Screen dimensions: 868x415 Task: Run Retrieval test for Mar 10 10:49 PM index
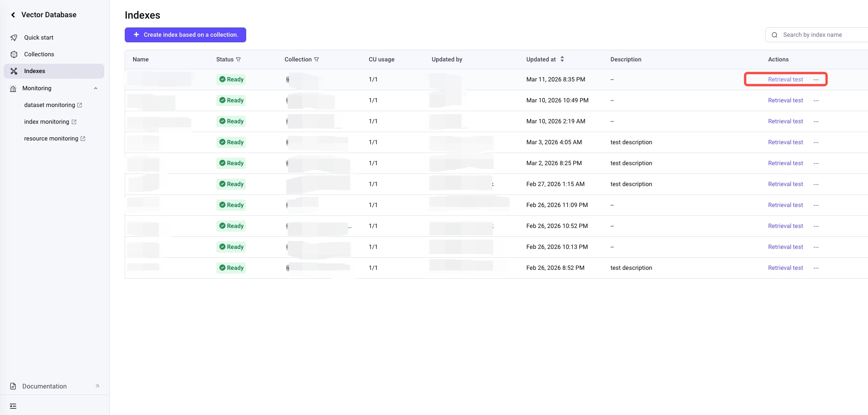point(785,100)
